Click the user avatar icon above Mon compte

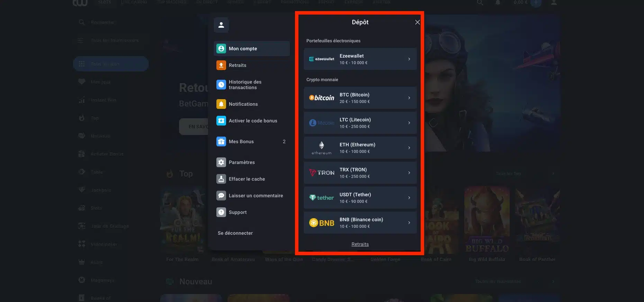coord(221,25)
